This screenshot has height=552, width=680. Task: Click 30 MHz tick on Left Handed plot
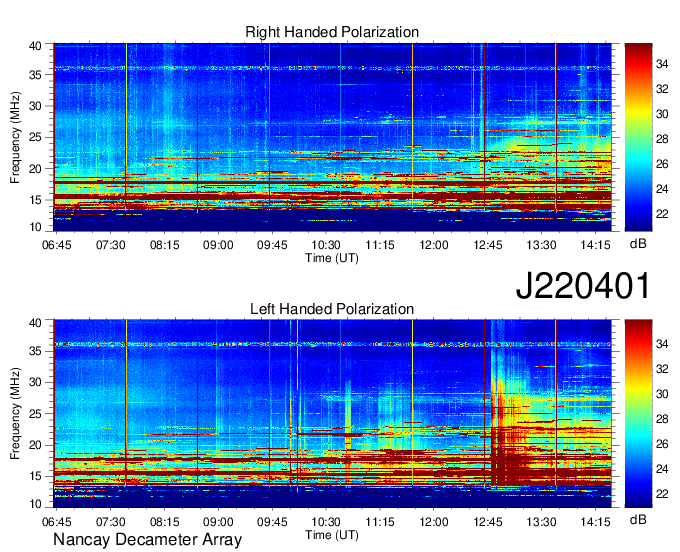[35, 382]
